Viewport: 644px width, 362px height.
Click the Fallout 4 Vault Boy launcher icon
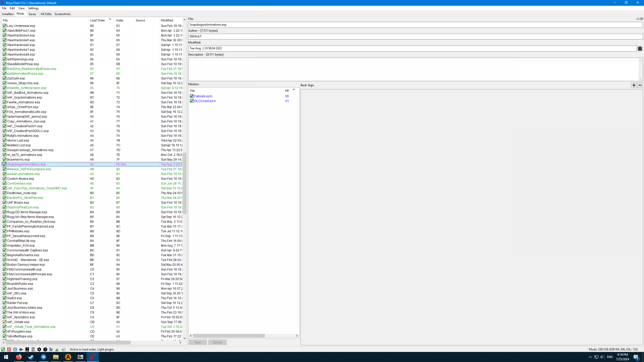point(15,349)
